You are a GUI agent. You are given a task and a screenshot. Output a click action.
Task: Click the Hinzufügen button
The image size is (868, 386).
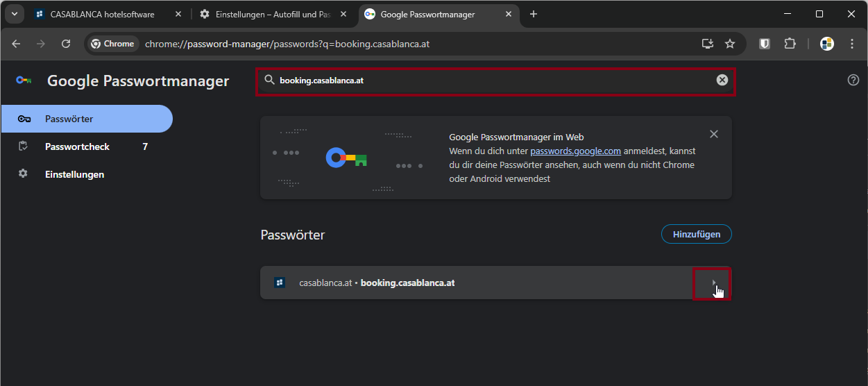tap(696, 234)
